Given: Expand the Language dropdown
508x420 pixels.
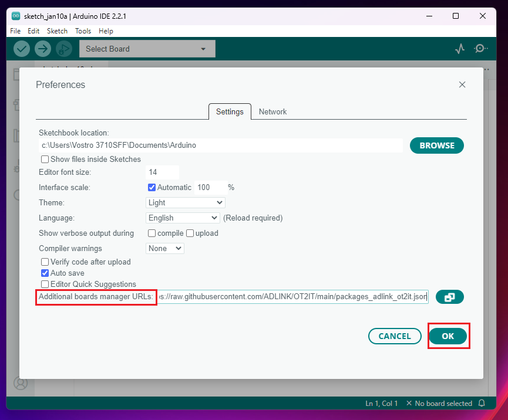Looking at the screenshot, I should click(183, 218).
